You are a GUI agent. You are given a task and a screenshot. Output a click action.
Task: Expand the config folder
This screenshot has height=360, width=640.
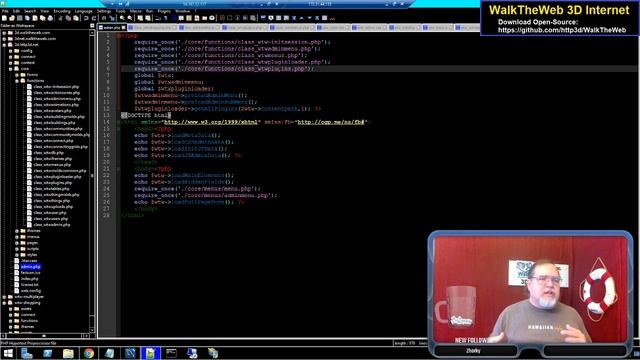pos(11,51)
